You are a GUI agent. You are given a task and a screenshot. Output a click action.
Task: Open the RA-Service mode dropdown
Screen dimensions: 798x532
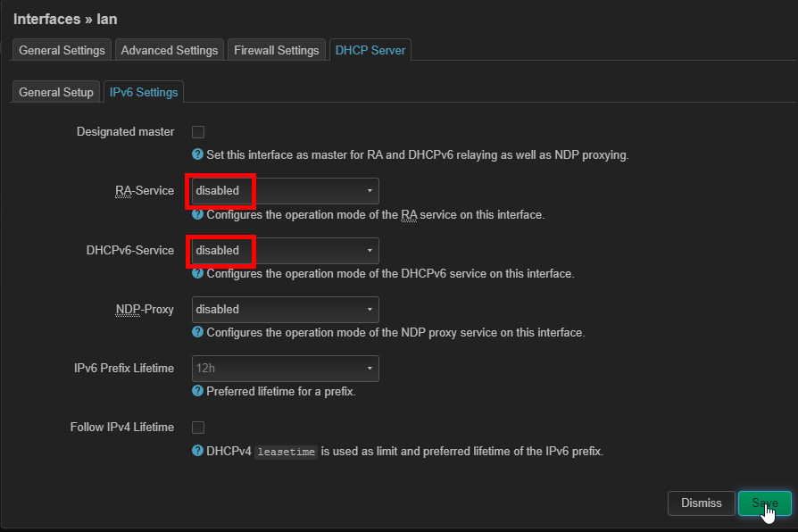pos(285,191)
